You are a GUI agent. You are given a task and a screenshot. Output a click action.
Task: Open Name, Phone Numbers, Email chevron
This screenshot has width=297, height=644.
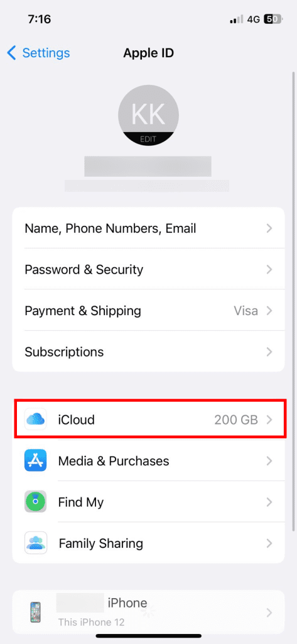[x=269, y=228]
